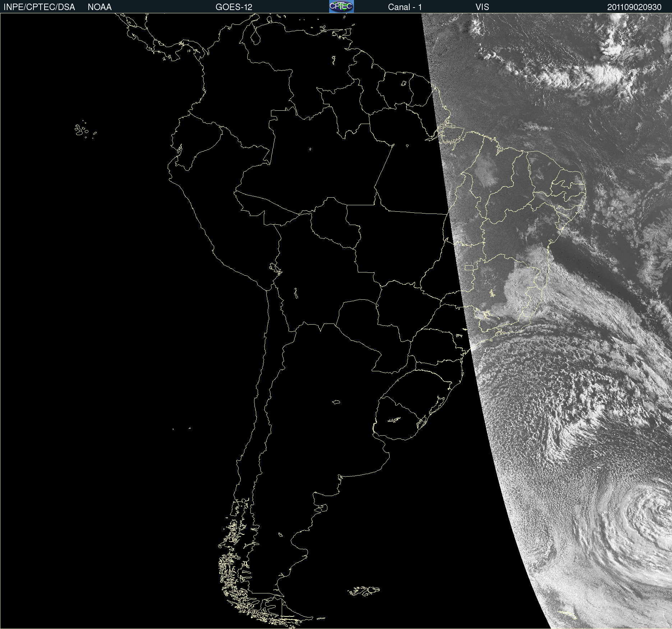This screenshot has height=629, width=672.
Task: Click the Falkland Islands outline on the map
Action: (364, 591)
